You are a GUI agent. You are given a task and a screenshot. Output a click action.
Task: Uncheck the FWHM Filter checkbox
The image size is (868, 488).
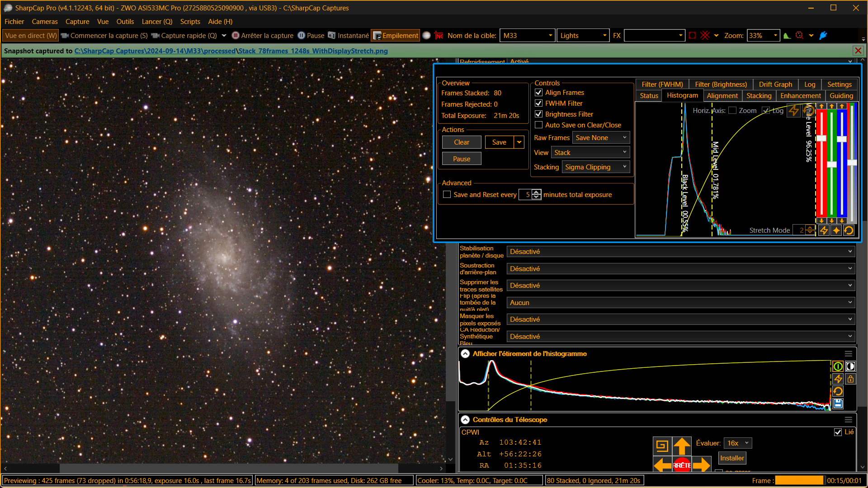pos(538,103)
